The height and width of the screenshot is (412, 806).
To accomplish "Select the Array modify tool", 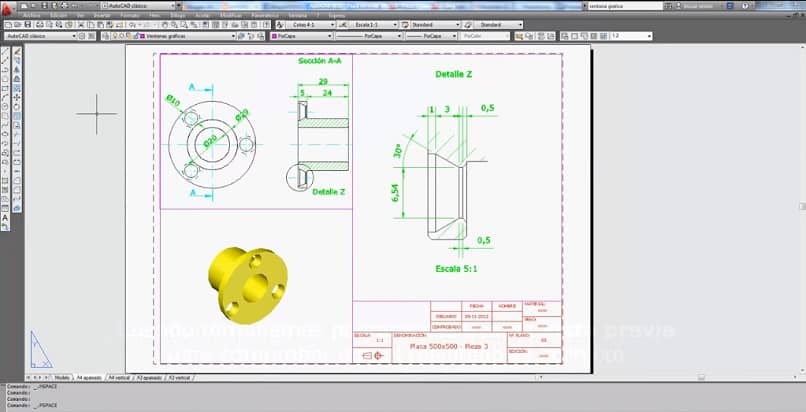I will pyautogui.click(x=17, y=88).
